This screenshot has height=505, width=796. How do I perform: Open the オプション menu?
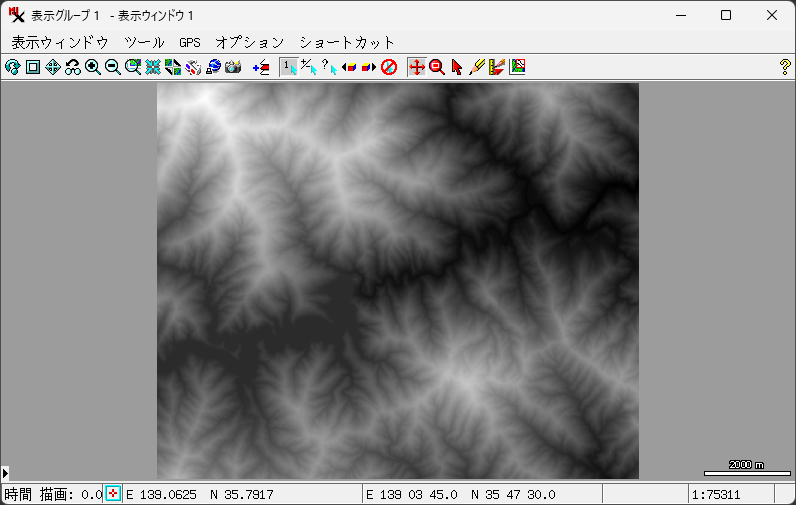pyautogui.click(x=250, y=42)
